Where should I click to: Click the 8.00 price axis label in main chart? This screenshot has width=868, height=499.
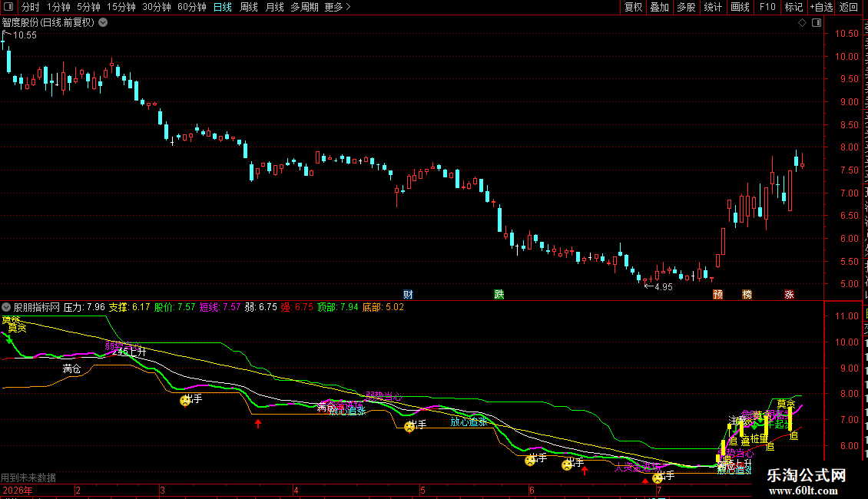point(849,147)
